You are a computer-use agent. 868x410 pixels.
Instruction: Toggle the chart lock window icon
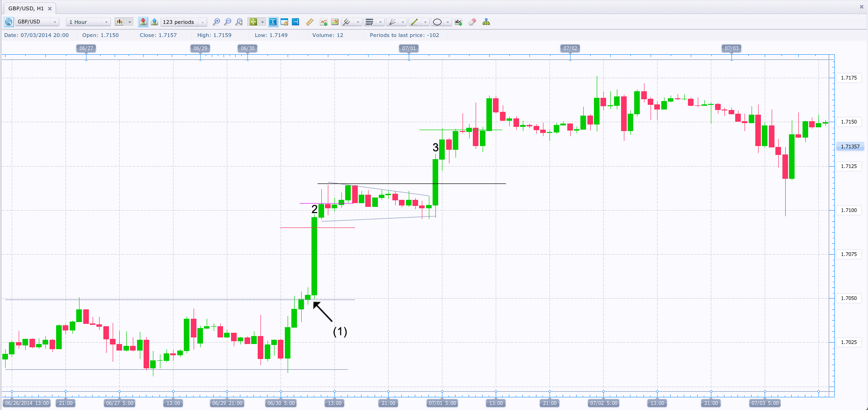[284, 22]
